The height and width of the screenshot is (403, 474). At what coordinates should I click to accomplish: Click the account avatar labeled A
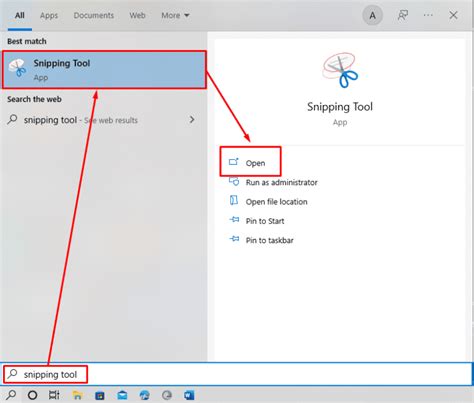pos(372,15)
